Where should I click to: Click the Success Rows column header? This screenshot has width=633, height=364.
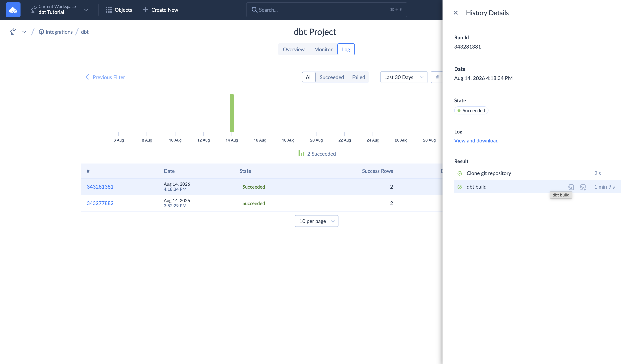pos(377,171)
